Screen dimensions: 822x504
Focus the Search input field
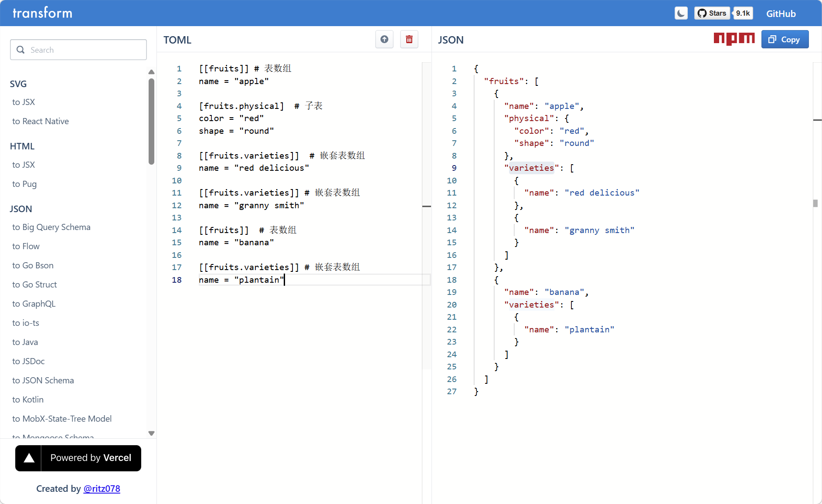pyautogui.click(x=85, y=50)
